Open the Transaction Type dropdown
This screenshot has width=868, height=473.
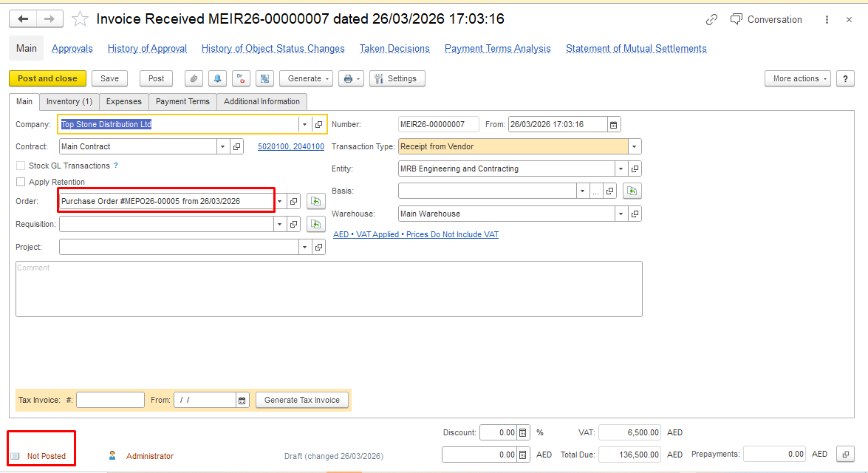tap(635, 146)
